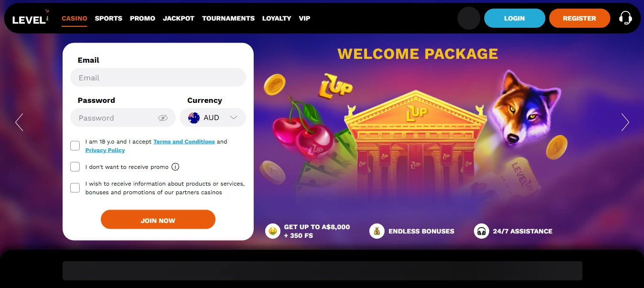Toggle password visibility eye icon
The image size is (644, 288).
click(163, 118)
